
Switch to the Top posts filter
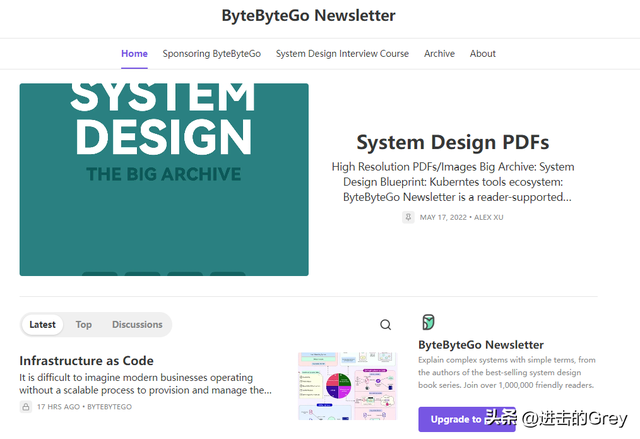(84, 325)
